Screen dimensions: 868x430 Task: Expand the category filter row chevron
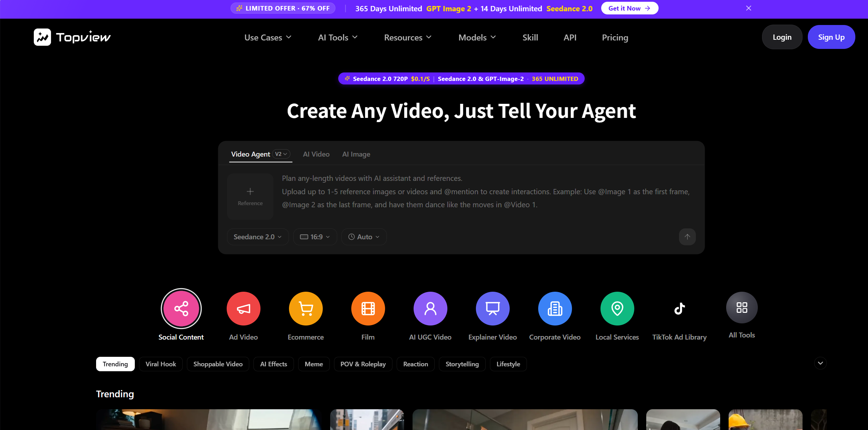point(820,363)
